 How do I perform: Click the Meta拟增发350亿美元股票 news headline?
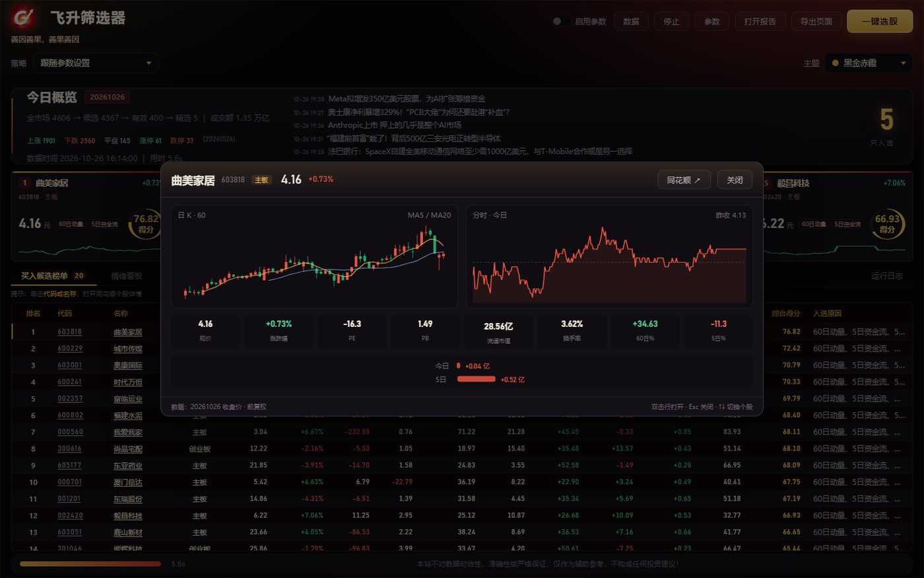[x=407, y=98]
